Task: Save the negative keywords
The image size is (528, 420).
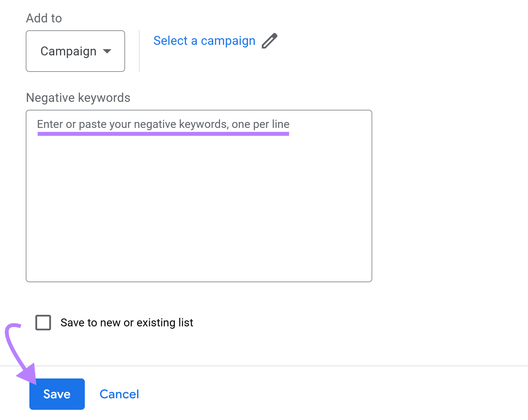Action: point(56,394)
